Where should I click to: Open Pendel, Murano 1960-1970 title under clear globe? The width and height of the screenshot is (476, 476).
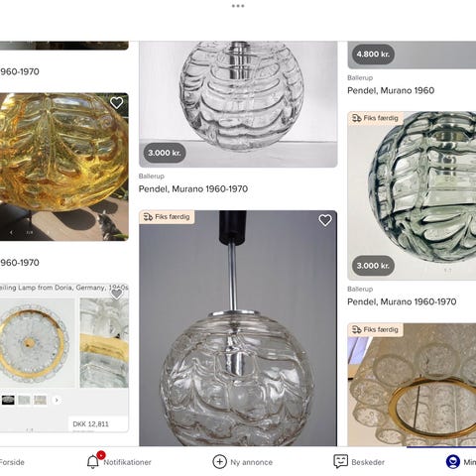pyautogui.click(x=193, y=189)
